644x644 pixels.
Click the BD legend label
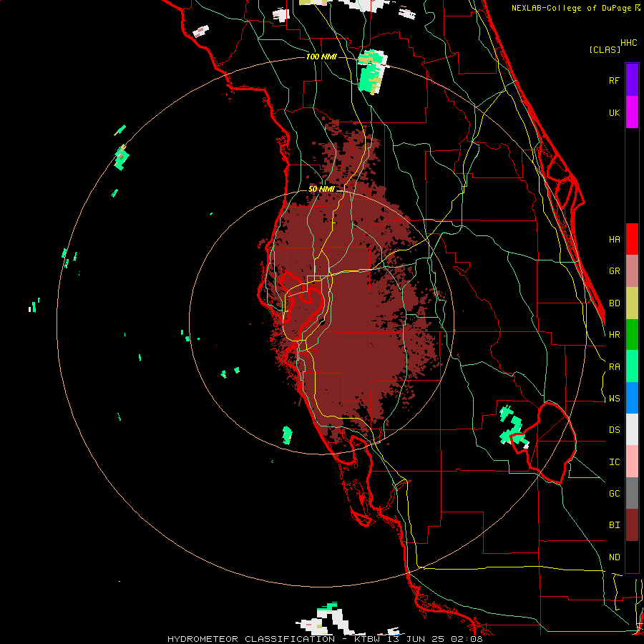[x=615, y=303]
